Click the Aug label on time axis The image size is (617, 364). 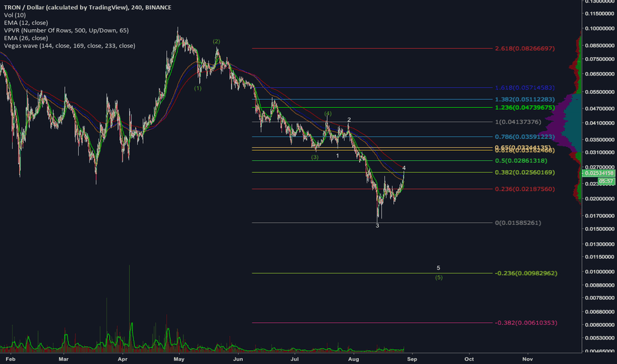tap(354, 359)
